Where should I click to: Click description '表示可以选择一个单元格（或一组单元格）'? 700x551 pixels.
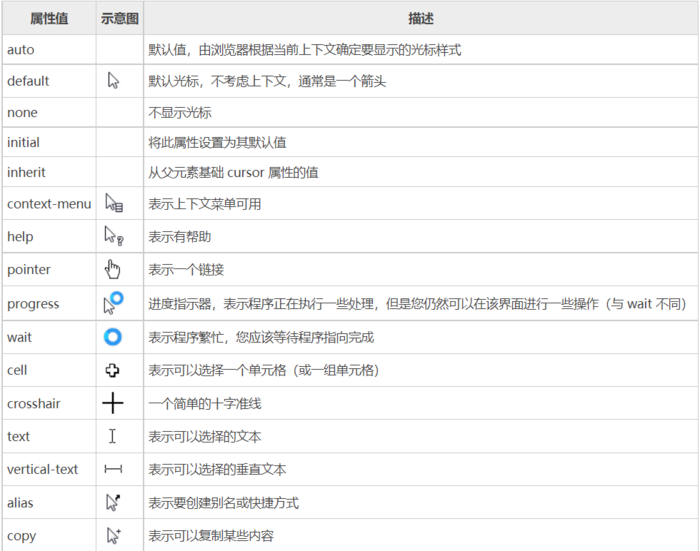[x=263, y=370]
